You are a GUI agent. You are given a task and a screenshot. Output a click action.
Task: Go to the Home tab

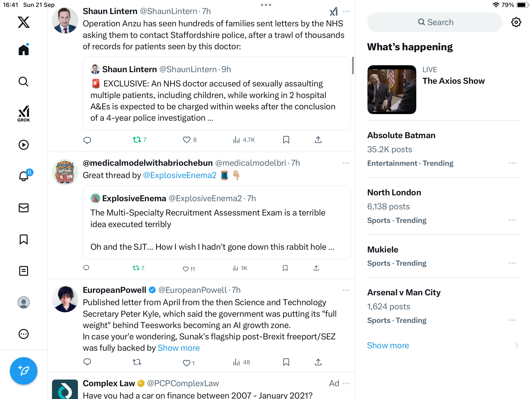(x=24, y=50)
